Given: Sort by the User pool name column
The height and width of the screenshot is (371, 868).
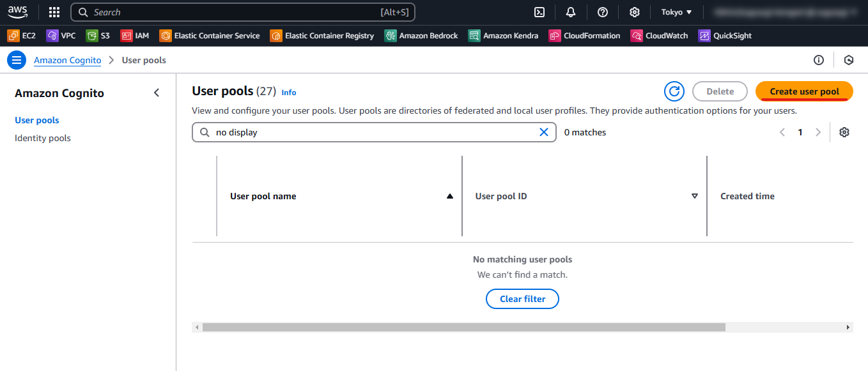Looking at the screenshot, I should [450, 196].
